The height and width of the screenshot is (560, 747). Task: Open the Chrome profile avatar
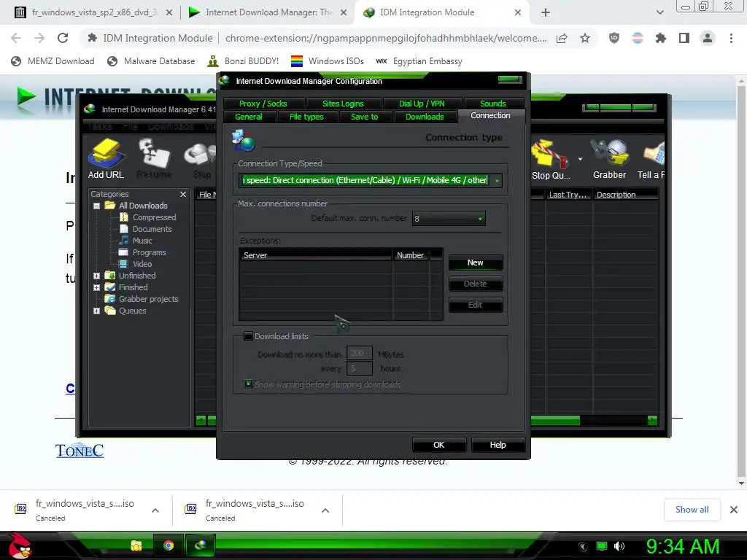coord(708,38)
